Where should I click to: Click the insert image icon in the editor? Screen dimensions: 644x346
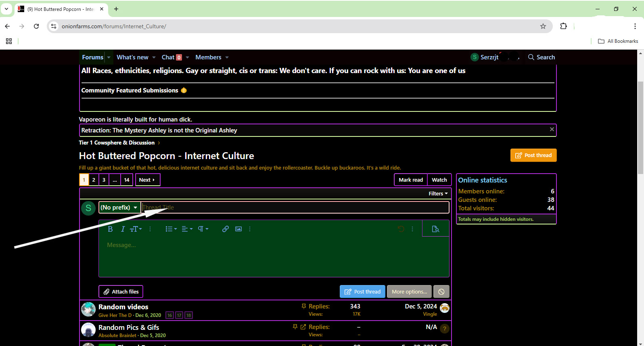pyautogui.click(x=238, y=229)
